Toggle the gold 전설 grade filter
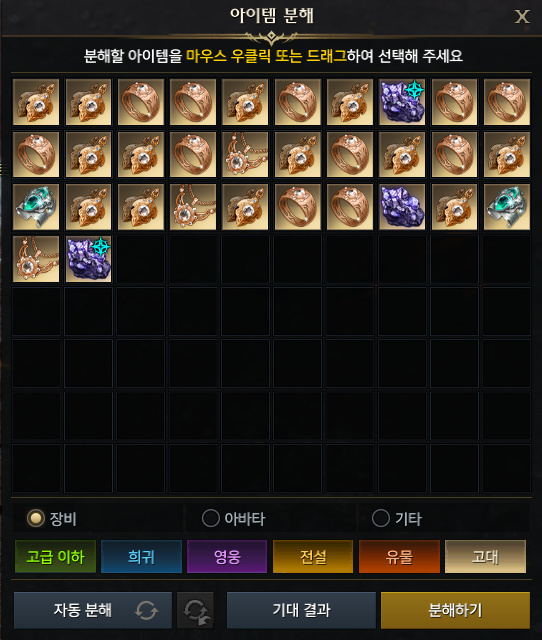The width and height of the screenshot is (542, 640). coord(313,556)
